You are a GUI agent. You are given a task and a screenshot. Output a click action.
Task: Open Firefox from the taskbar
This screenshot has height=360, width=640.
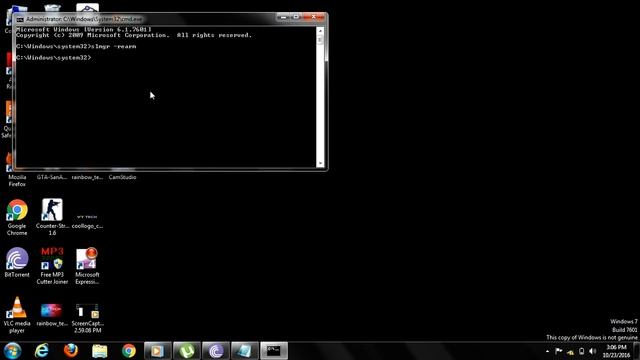point(71,351)
